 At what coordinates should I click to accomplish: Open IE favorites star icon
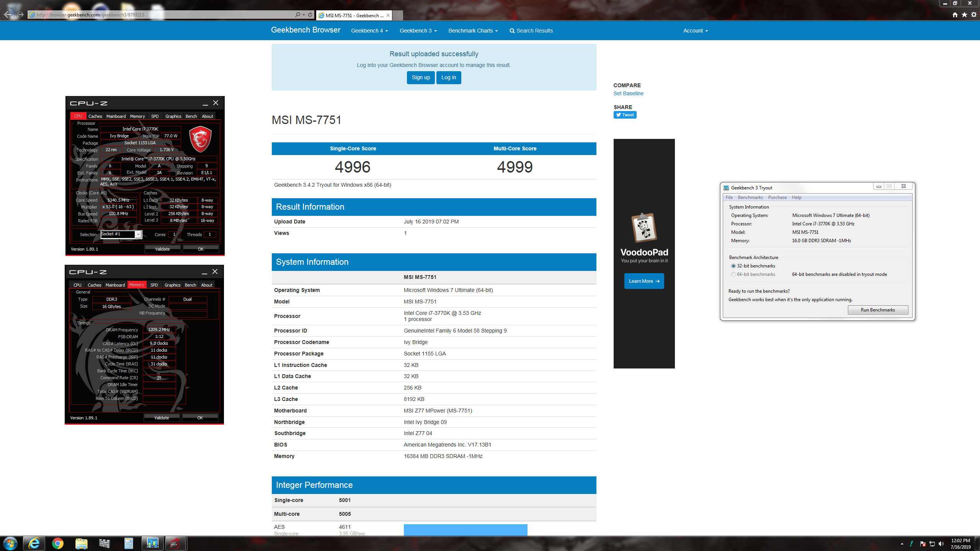(964, 15)
